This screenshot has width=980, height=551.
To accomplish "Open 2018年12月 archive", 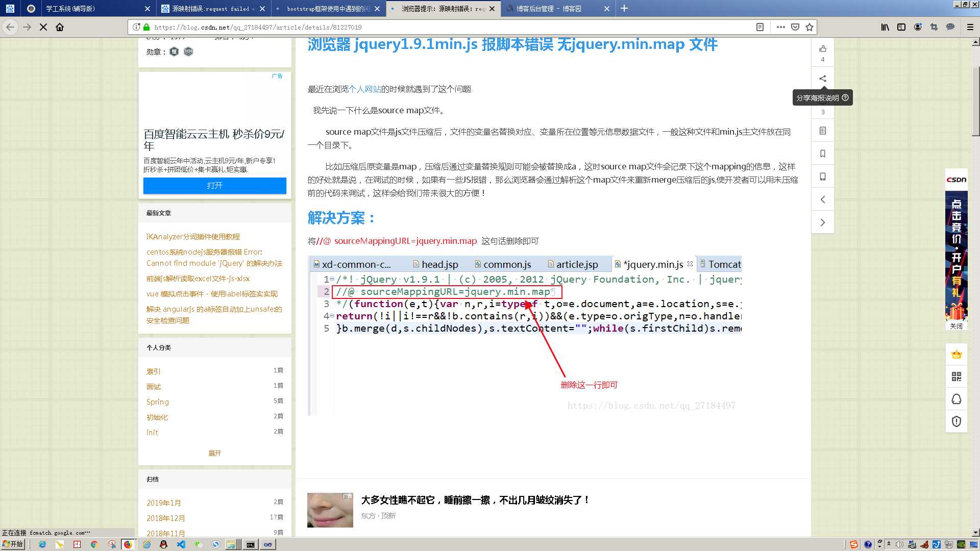I will point(165,518).
